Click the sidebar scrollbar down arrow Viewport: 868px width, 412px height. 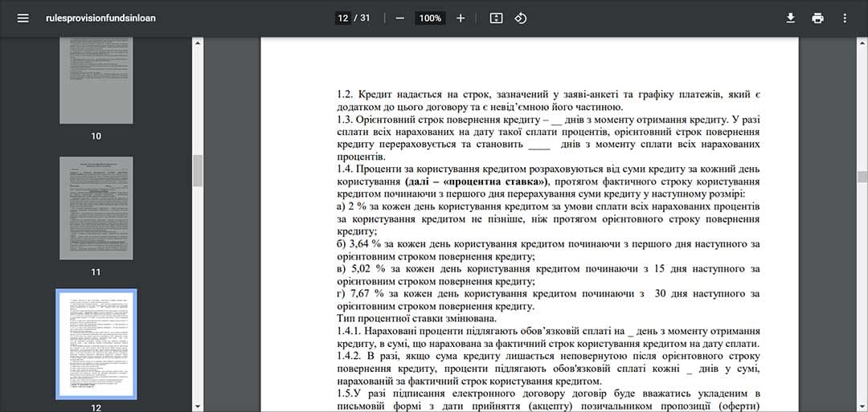[x=198, y=406]
